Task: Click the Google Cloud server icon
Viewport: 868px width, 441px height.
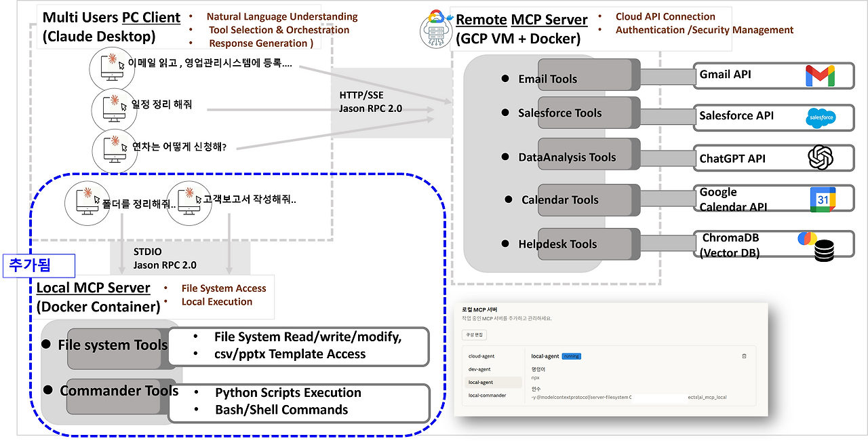Action: coord(436,29)
